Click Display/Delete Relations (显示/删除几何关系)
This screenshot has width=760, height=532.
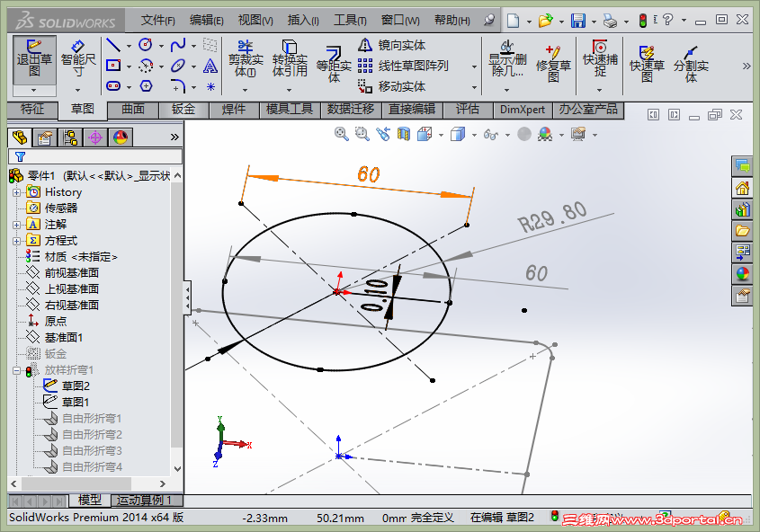[x=507, y=60]
